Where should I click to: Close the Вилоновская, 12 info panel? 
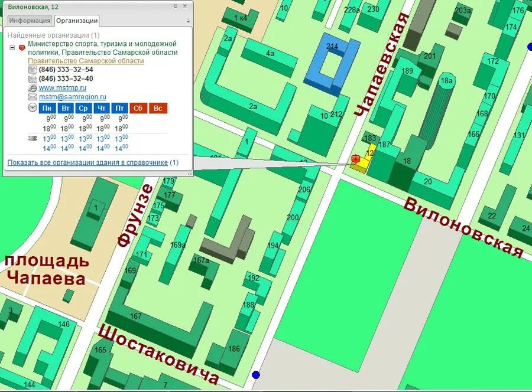[185, 6]
